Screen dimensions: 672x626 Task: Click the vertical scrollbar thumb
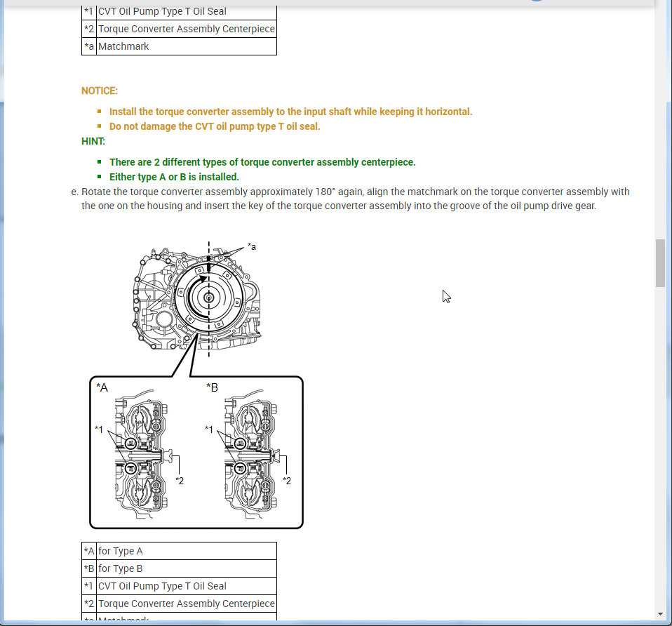coord(660,263)
